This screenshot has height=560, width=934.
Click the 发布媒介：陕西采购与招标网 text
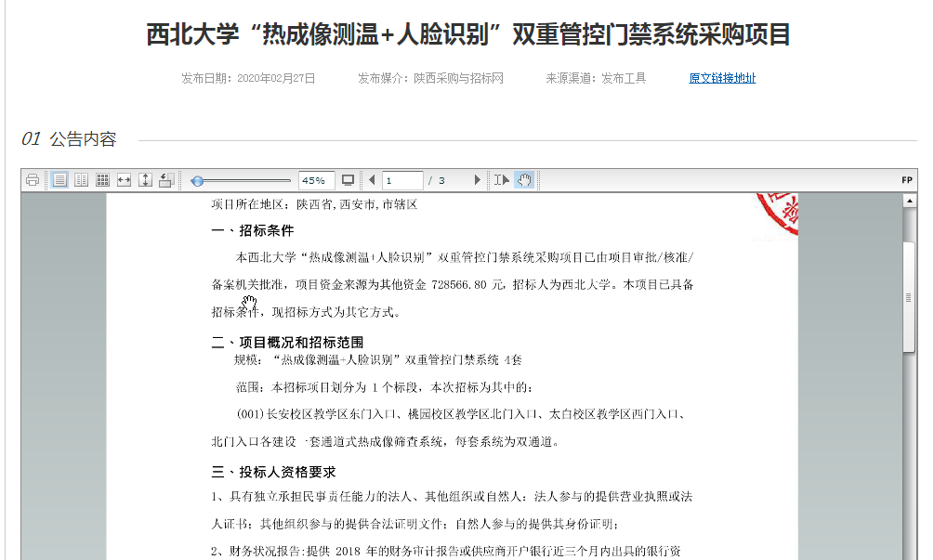(430, 79)
